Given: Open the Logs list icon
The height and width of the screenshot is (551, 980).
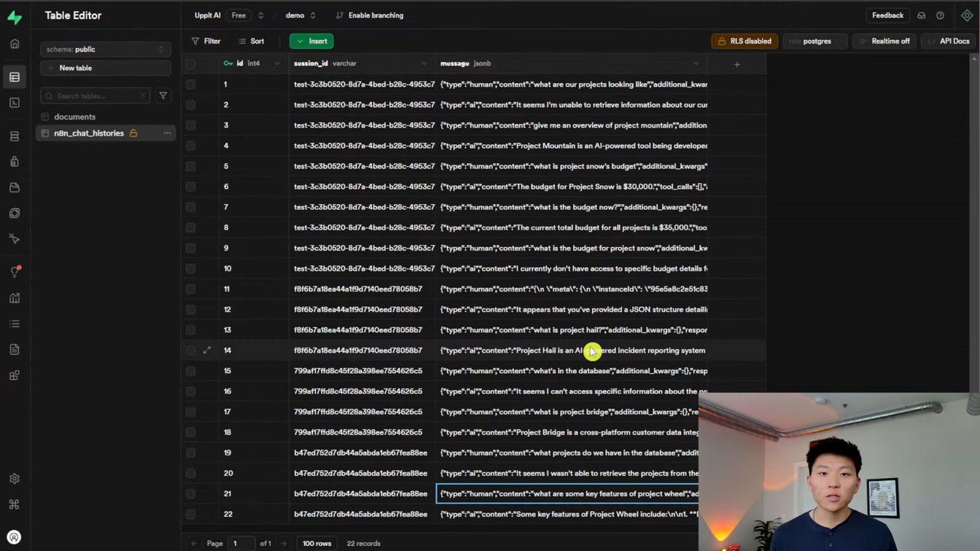Looking at the screenshot, I should coord(15,324).
